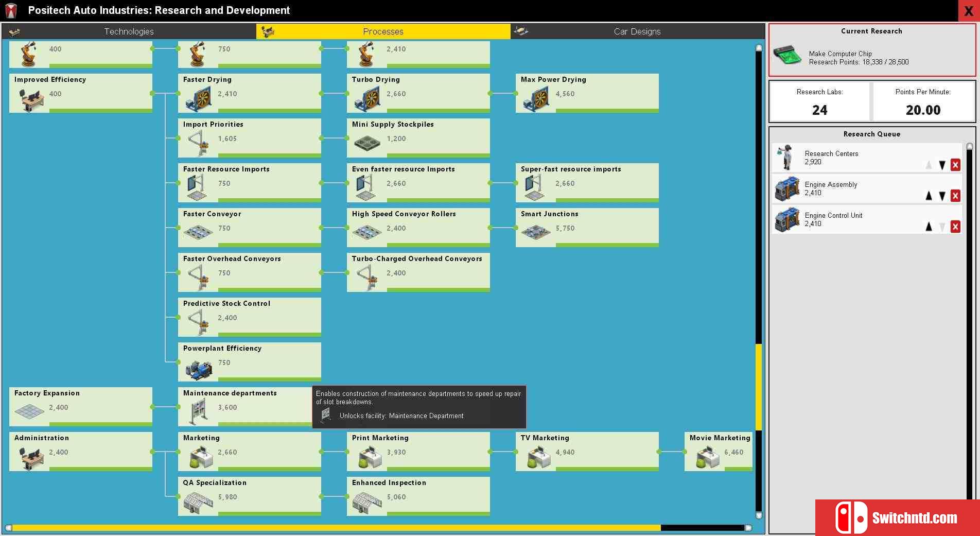980x536 pixels.
Task: Click the tech tree scroll down arrow
Action: click(x=759, y=515)
